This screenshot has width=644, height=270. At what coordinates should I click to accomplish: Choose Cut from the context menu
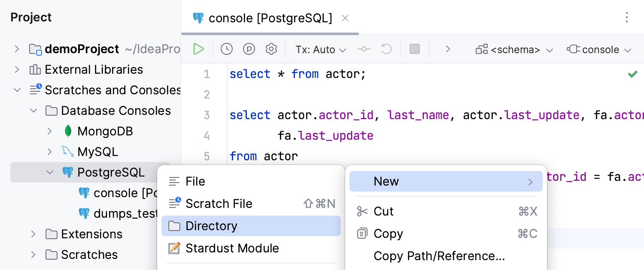tap(446, 211)
